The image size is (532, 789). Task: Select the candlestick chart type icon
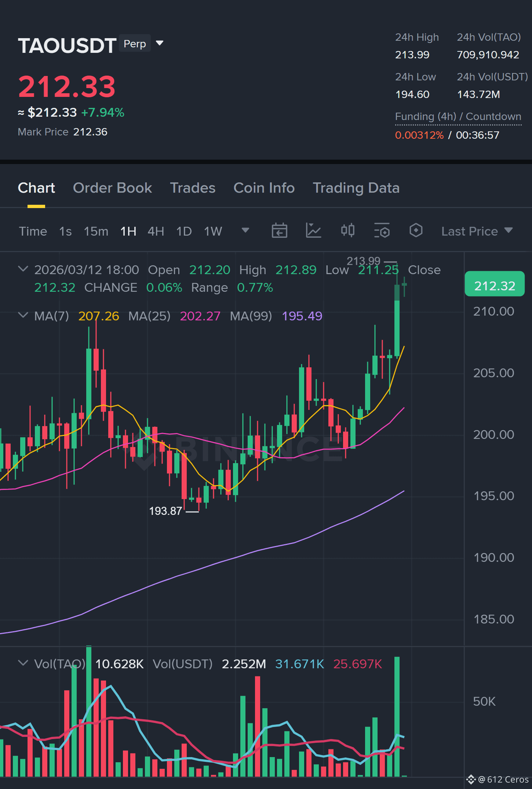tap(347, 230)
